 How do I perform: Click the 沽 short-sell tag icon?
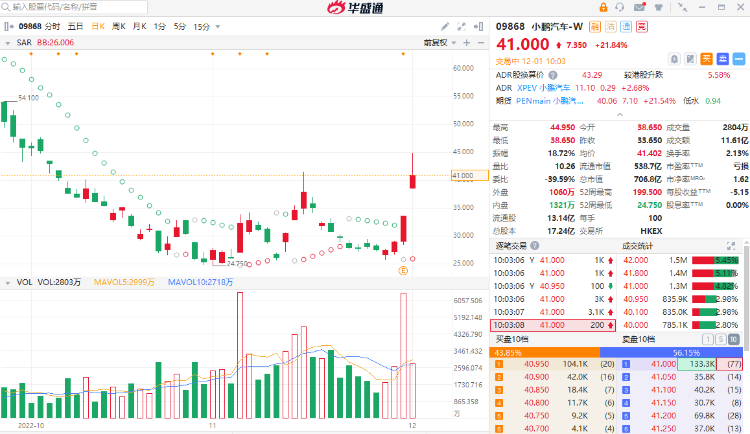(610, 27)
